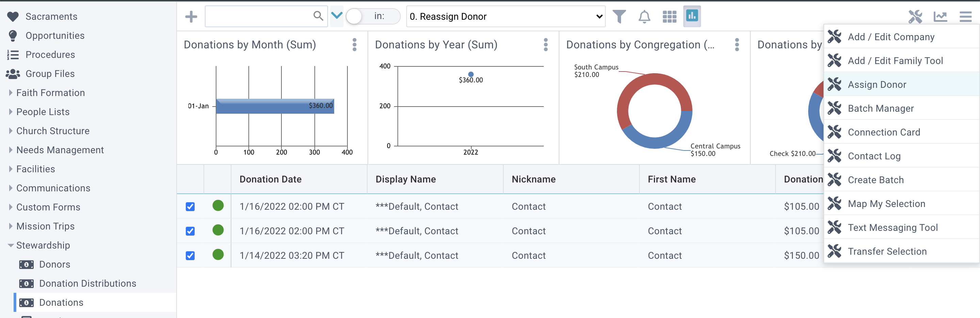The image size is (980, 318).
Task: Select the Group Files people icon
Action: tap(13, 74)
